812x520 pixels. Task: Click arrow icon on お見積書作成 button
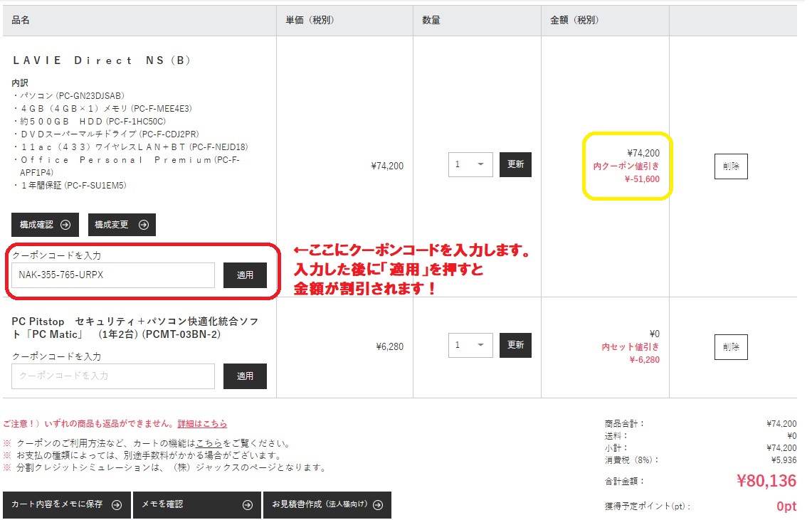(x=378, y=504)
